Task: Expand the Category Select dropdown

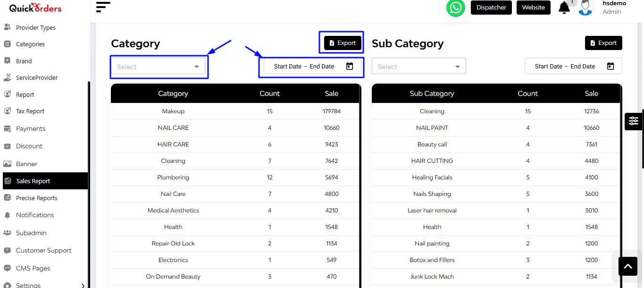Action: [159, 67]
